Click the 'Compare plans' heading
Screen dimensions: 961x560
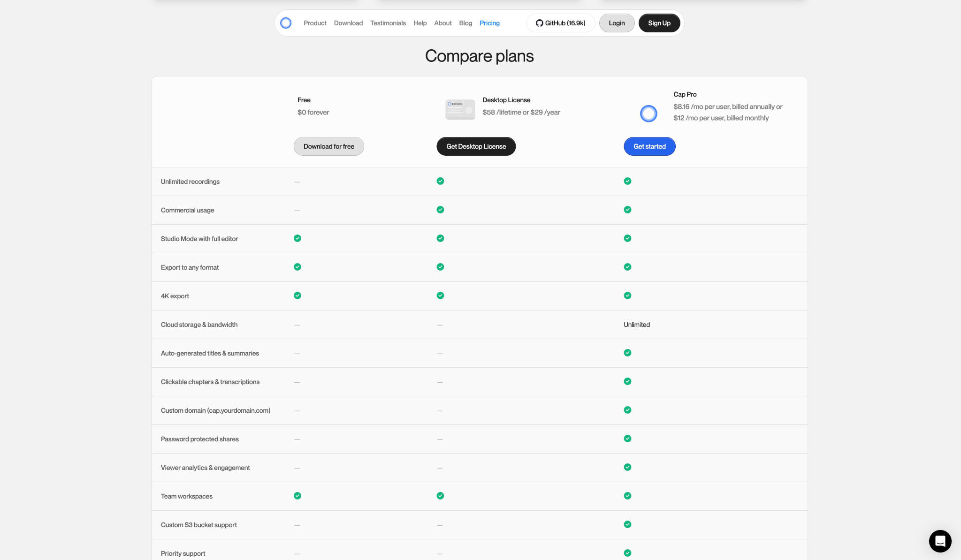tap(479, 56)
